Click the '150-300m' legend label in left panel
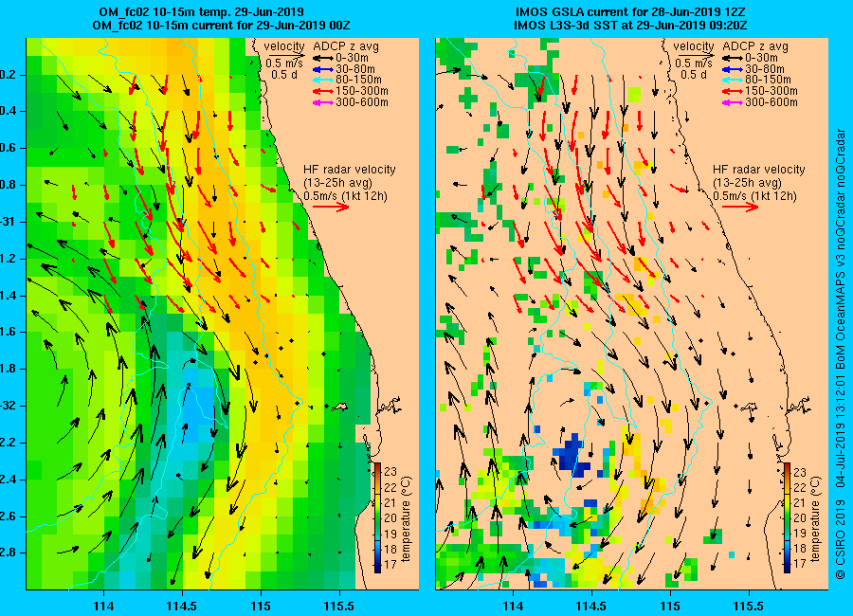Image resolution: width=853 pixels, height=616 pixels. [362, 91]
